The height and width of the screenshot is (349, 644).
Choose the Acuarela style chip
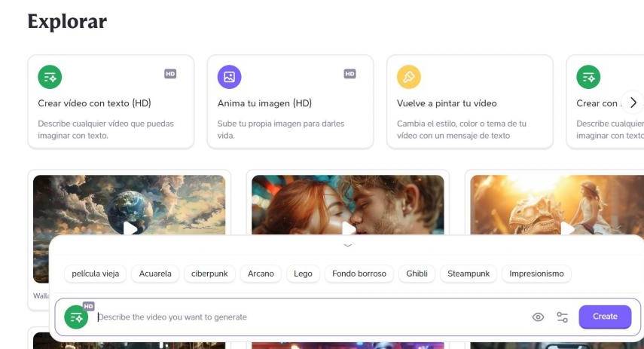tap(155, 274)
